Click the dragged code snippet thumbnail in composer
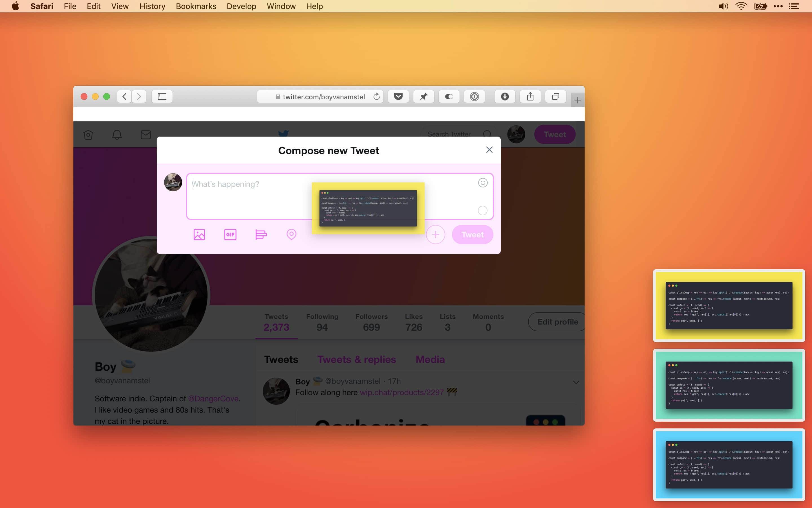 [x=368, y=208]
